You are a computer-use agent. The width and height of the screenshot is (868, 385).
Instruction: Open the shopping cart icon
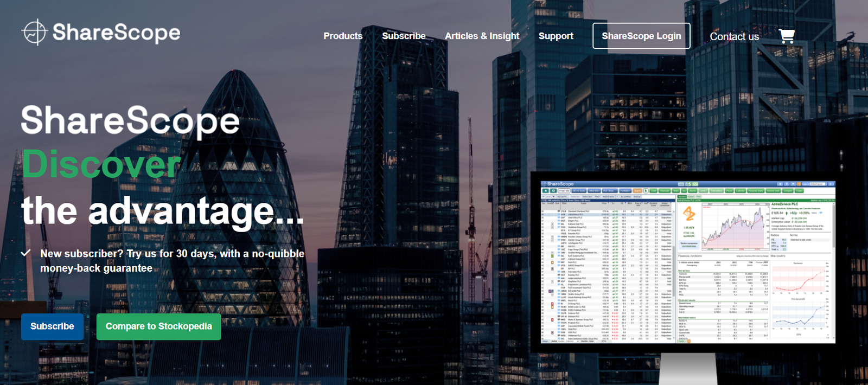(787, 36)
